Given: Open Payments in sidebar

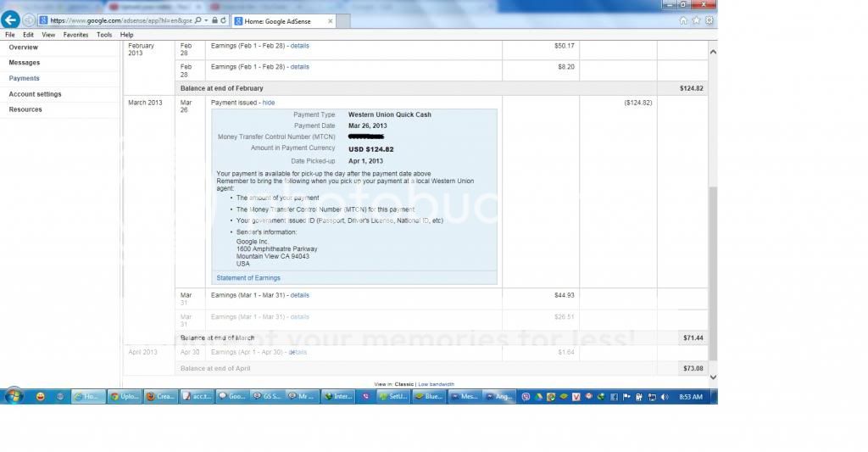Looking at the screenshot, I should (24, 78).
